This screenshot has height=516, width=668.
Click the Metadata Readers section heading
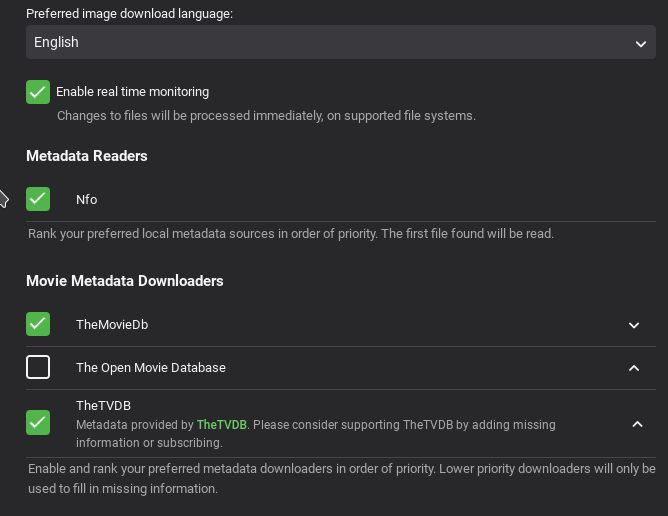point(87,156)
